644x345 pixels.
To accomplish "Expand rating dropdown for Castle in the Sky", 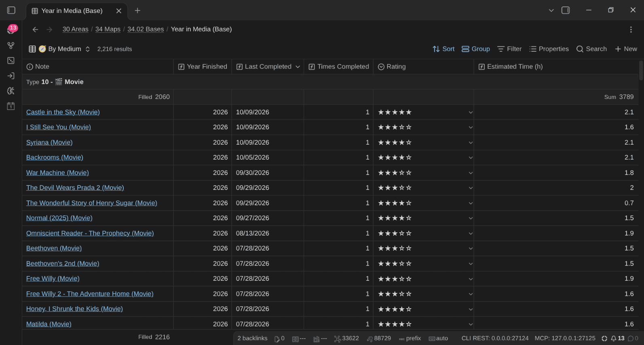I will pyautogui.click(x=471, y=112).
